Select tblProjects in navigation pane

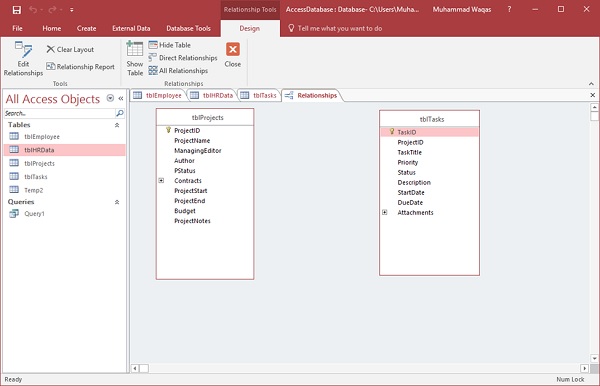pyautogui.click(x=64, y=163)
